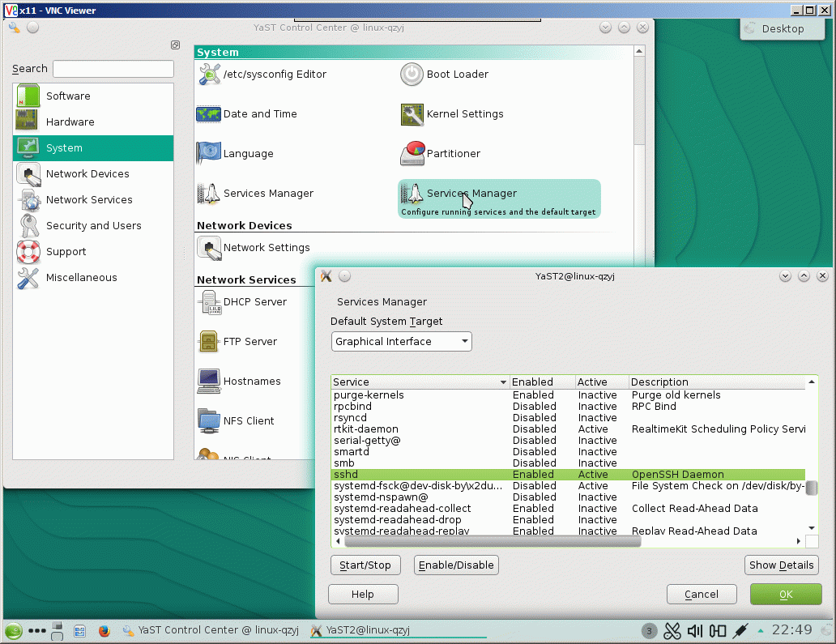The width and height of the screenshot is (836, 644).
Task: Select the serial-getty@ service row
Action: point(569,441)
